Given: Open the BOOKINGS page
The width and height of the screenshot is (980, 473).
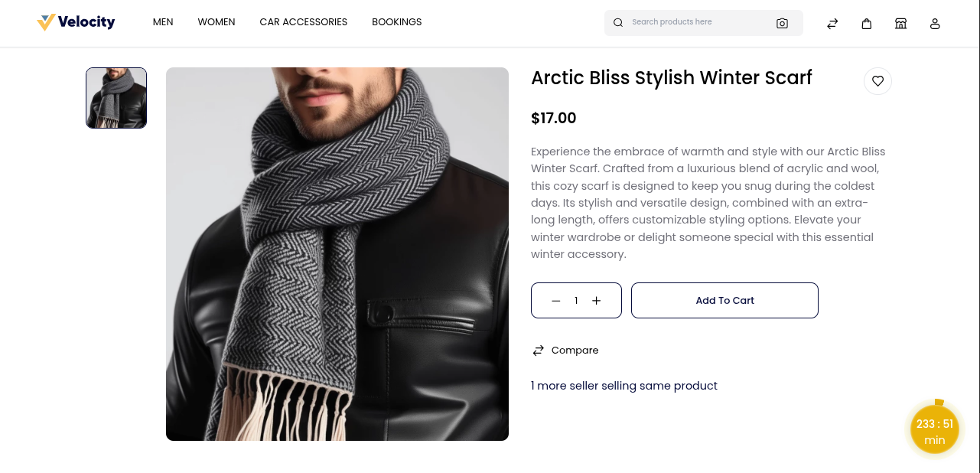Looking at the screenshot, I should click(397, 22).
